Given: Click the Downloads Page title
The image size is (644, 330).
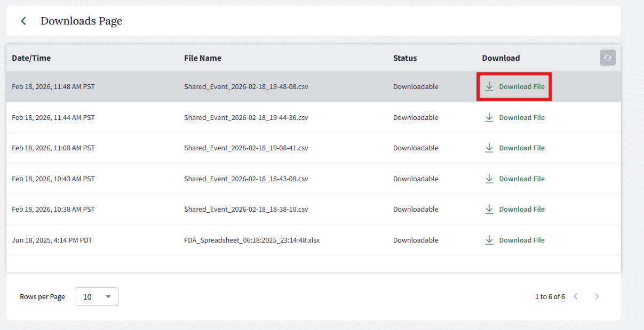Looking at the screenshot, I should pos(81,21).
